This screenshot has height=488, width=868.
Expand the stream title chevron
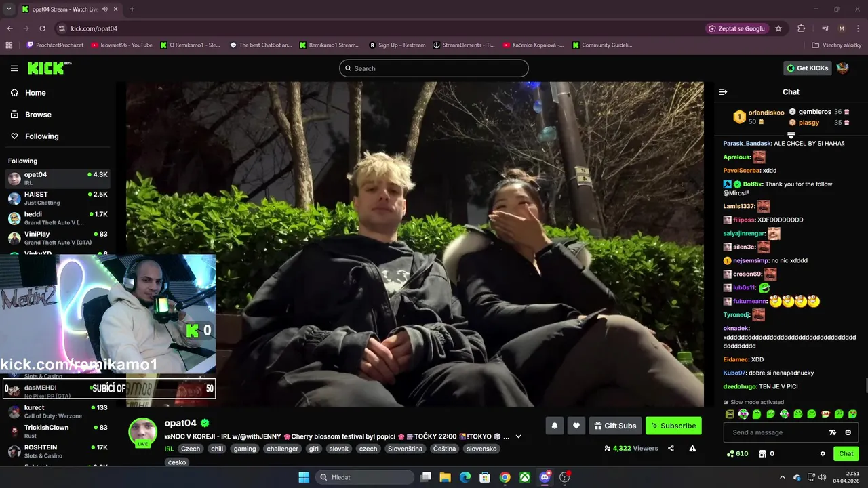click(519, 436)
